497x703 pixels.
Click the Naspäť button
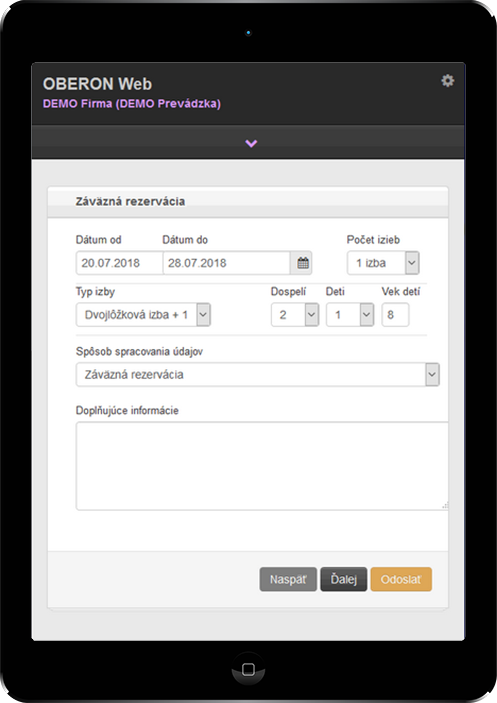point(288,579)
